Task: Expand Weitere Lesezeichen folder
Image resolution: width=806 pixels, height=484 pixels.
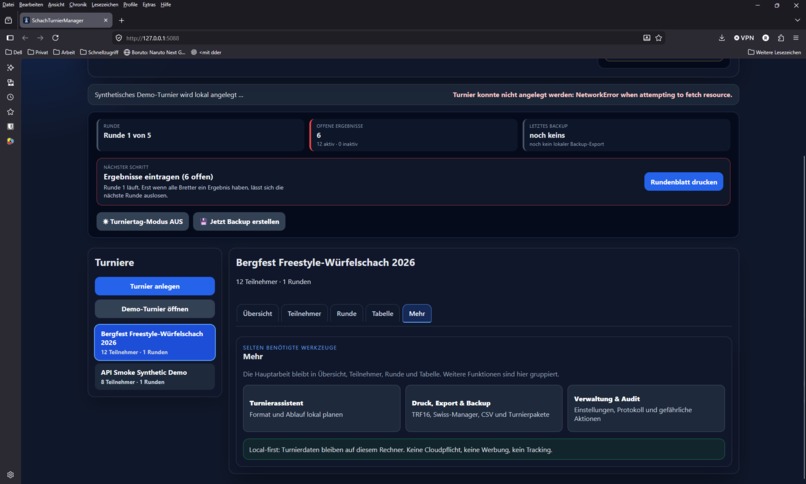Action: 774,52
